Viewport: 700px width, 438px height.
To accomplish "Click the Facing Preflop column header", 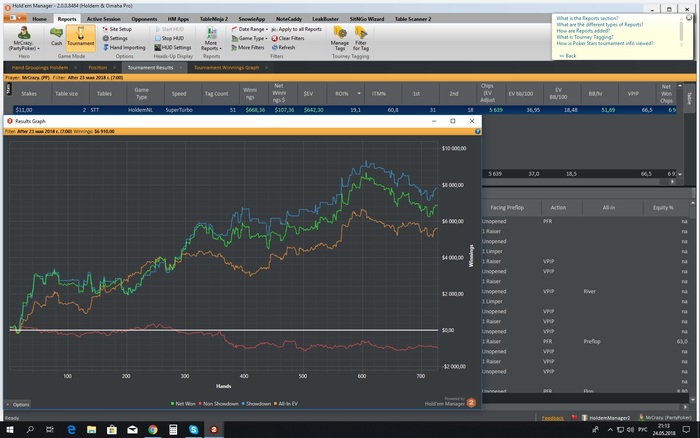I will pos(507,208).
